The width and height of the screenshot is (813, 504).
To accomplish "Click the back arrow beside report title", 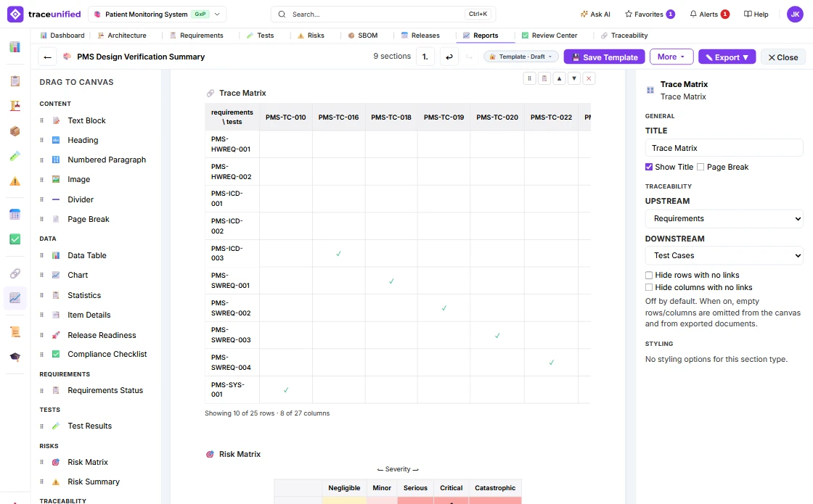I will pos(48,57).
